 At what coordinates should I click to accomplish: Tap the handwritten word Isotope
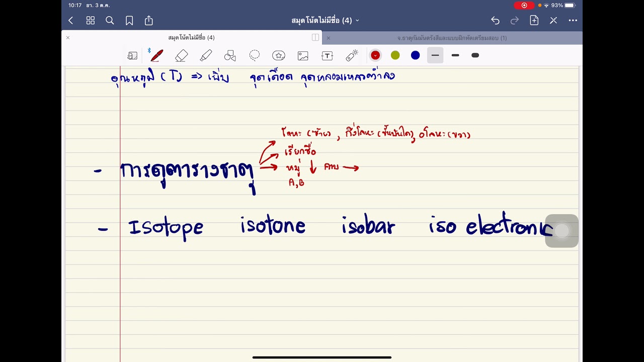[x=166, y=228]
